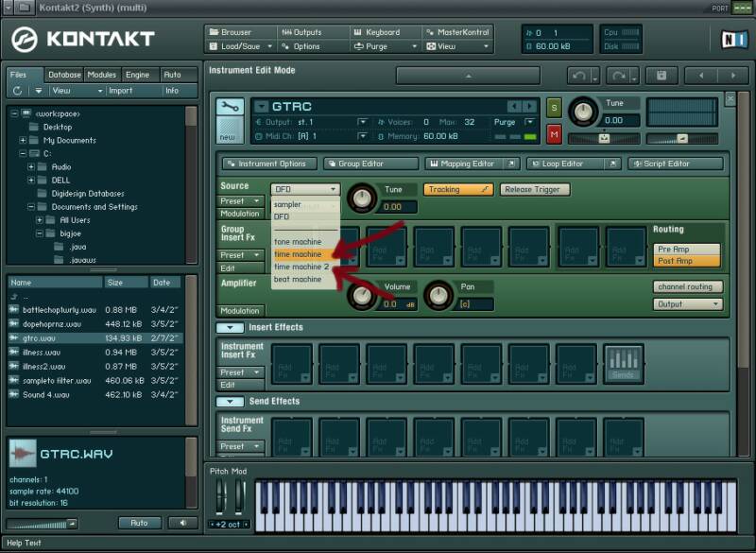The image size is (756, 553).
Task: Go to previous instrument with left arrow
Action: [701, 76]
